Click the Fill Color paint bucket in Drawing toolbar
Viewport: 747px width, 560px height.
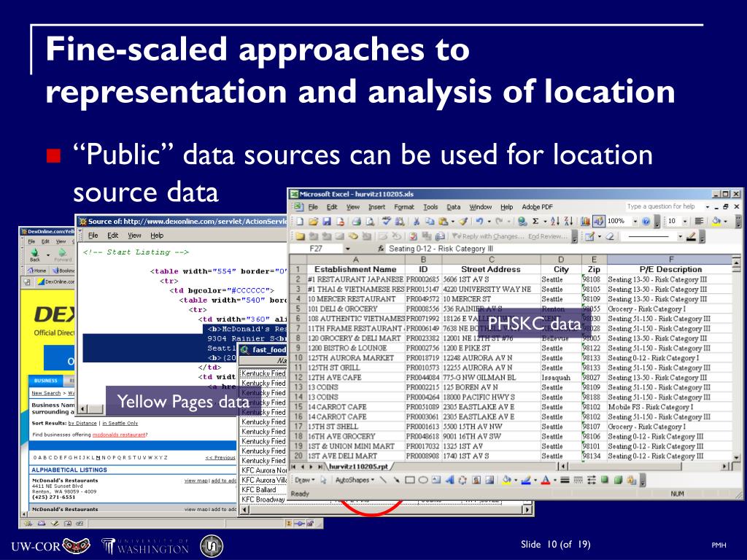(506, 480)
